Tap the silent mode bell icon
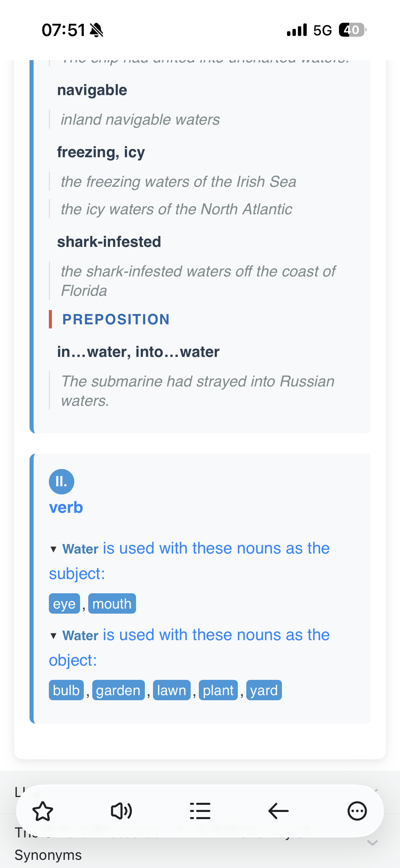The width and height of the screenshot is (400, 868). 97,30
